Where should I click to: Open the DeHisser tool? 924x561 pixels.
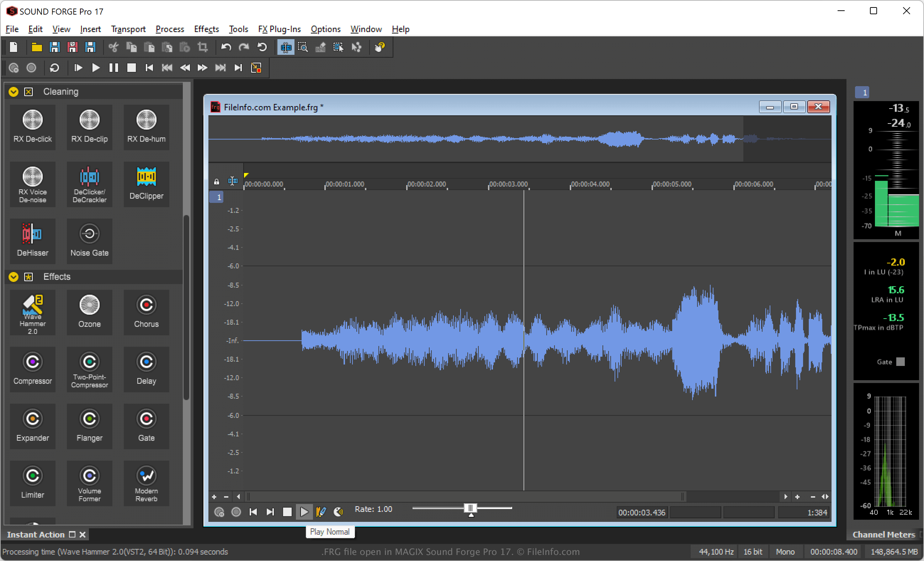click(x=33, y=241)
